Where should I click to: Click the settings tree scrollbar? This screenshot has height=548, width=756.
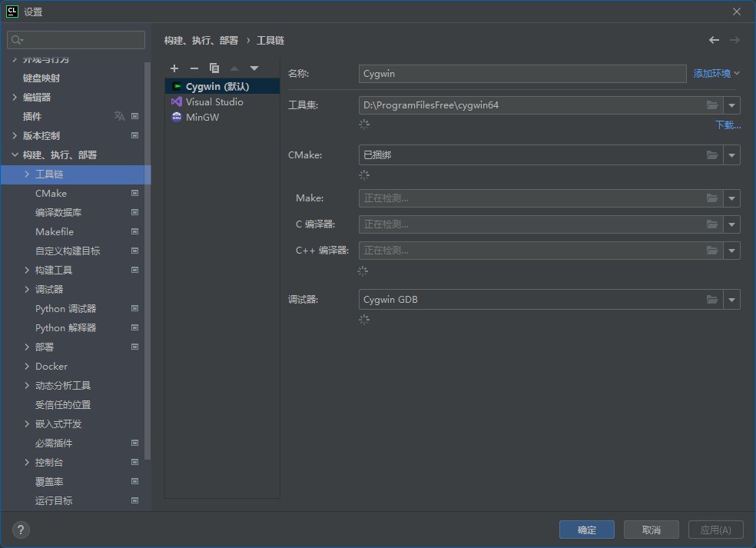point(148,261)
